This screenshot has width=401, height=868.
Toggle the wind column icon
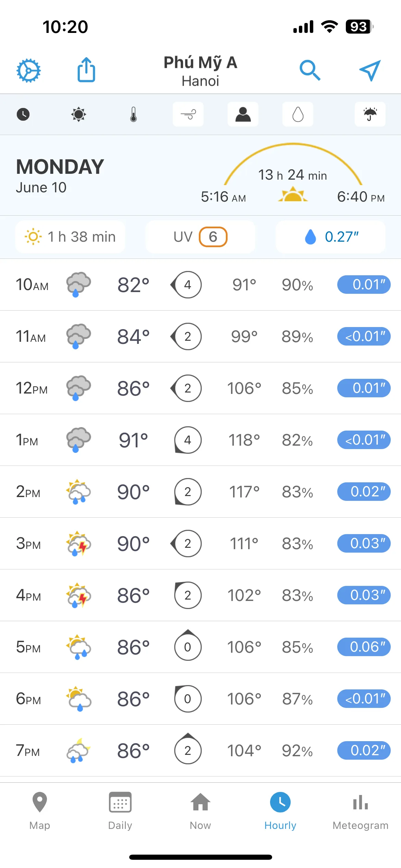(188, 114)
